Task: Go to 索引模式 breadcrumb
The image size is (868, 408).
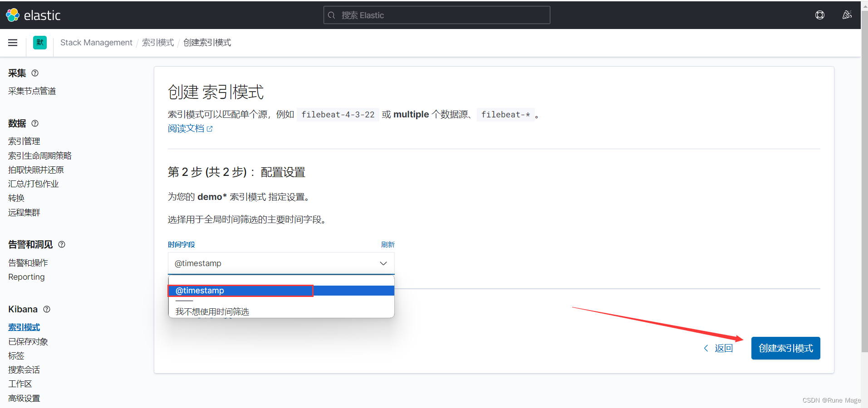Action: tap(158, 43)
